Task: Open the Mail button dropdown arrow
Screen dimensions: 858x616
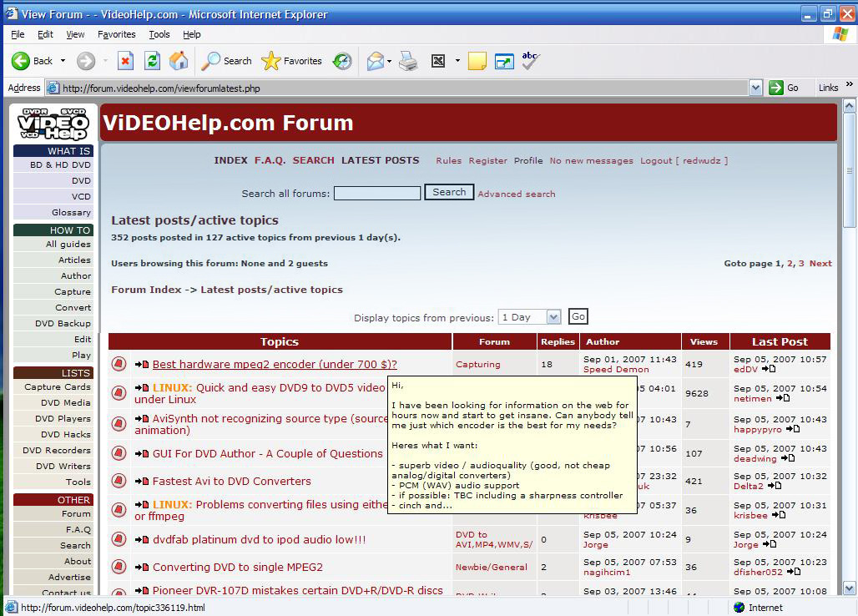Action: [x=389, y=61]
